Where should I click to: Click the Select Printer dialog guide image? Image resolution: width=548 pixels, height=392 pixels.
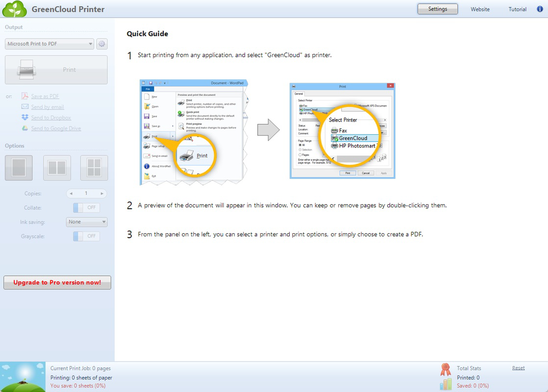[x=343, y=131]
